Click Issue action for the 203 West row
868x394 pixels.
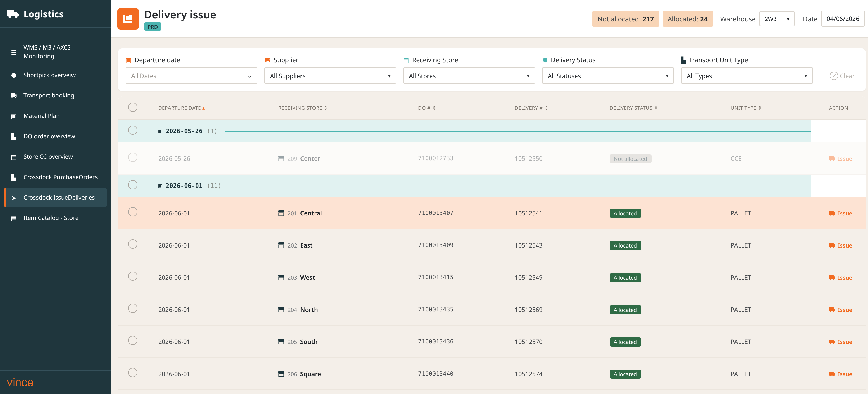pyautogui.click(x=841, y=277)
